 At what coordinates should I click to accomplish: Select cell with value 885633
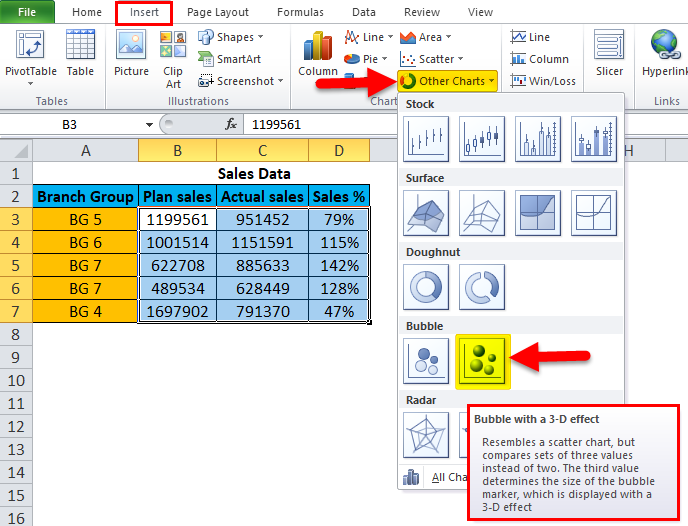[262, 265]
